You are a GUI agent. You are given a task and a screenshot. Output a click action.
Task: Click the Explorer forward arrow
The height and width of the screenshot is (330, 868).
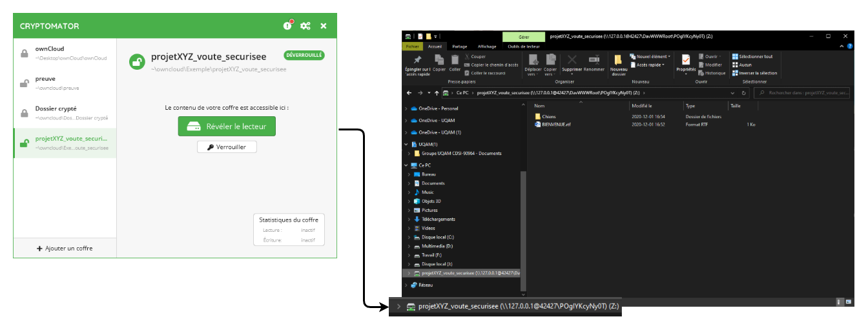pos(420,93)
